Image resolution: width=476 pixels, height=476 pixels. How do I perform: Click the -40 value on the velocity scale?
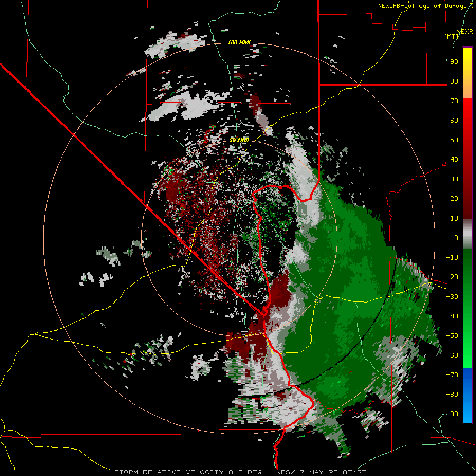(x=452, y=316)
